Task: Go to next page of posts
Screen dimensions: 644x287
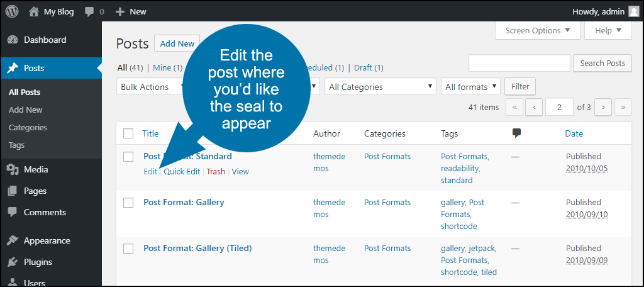Action: pyautogui.click(x=603, y=108)
